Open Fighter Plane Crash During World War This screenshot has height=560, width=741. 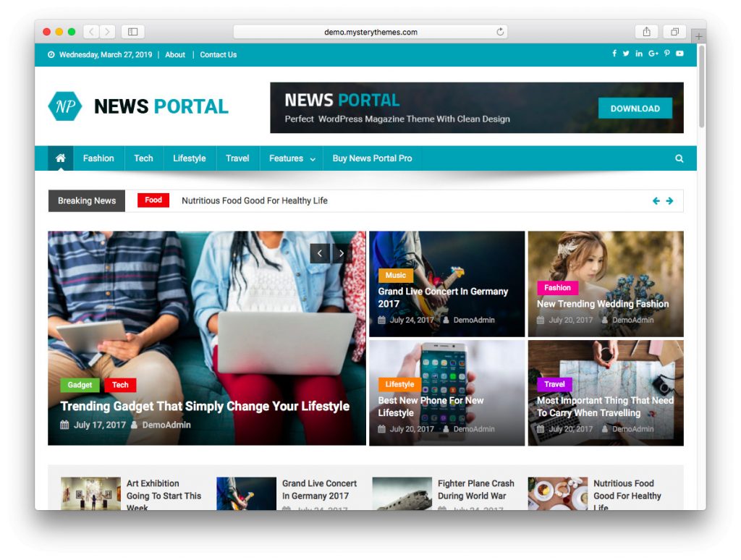coord(476,490)
